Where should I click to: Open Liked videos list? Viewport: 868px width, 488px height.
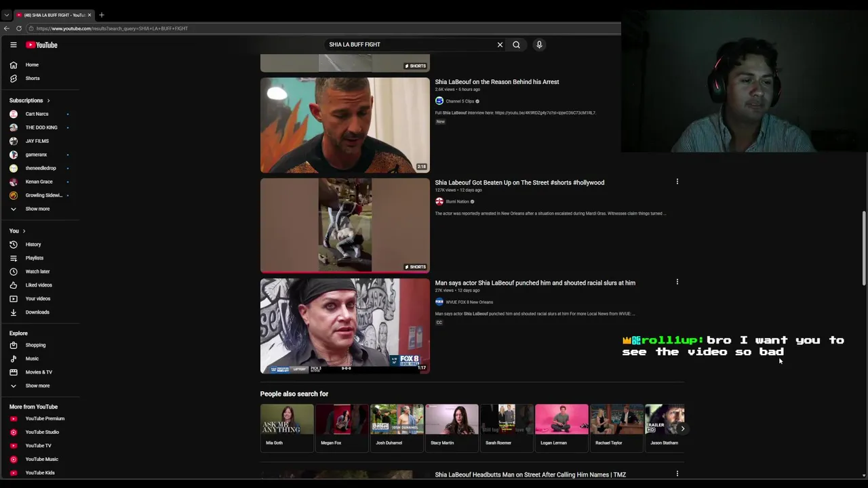(x=40, y=285)
